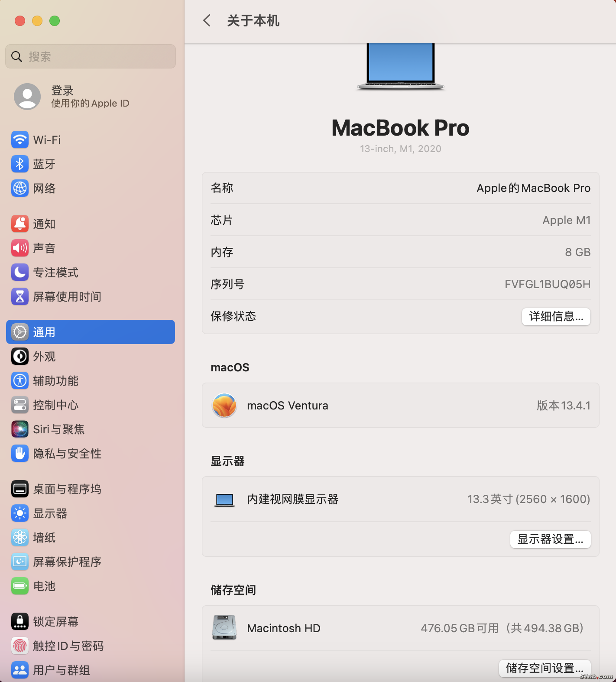Click the 内存 row label
This screenshot has width=616, height=682.
pos(222,252)
